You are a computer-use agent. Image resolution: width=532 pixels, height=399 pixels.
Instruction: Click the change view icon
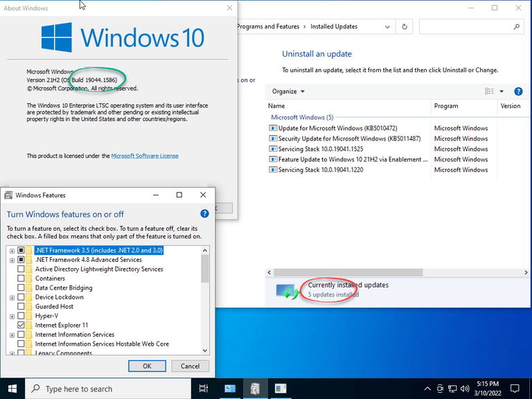coord(489,91)
